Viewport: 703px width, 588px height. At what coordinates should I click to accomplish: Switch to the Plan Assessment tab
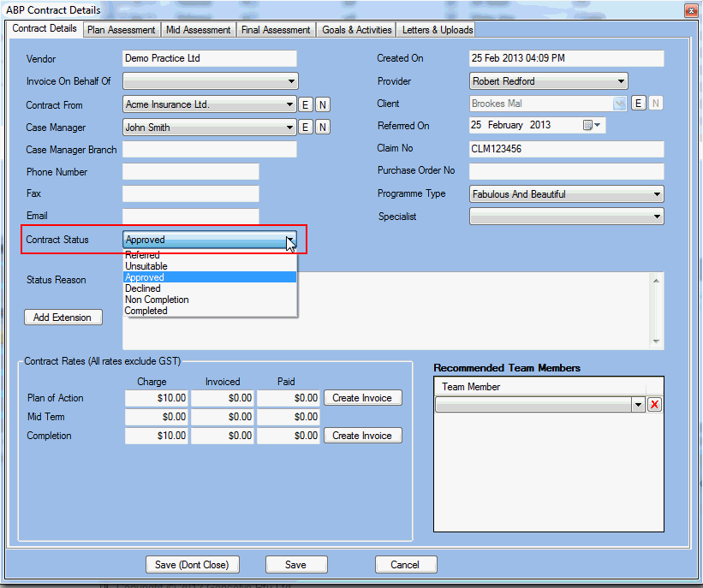(x=121, y=30)
